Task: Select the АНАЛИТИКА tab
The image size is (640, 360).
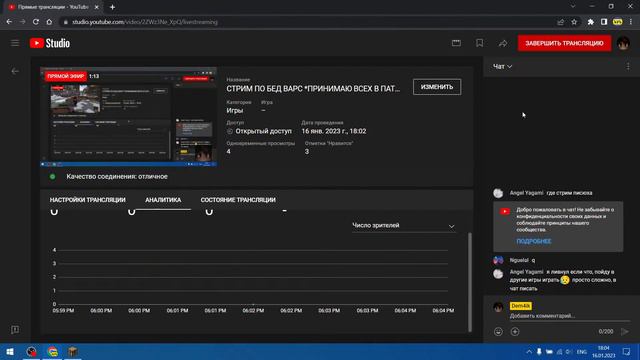Action: (x=163, y=200)
